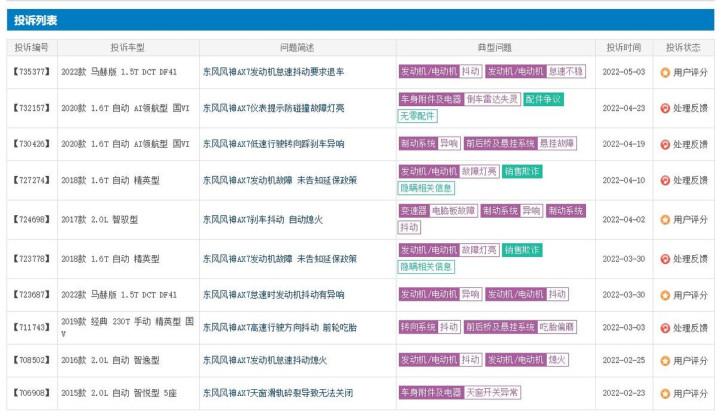This screenshot has width=719, height=418.
Task: Click the date 2022-04-02
Action: 624,220
